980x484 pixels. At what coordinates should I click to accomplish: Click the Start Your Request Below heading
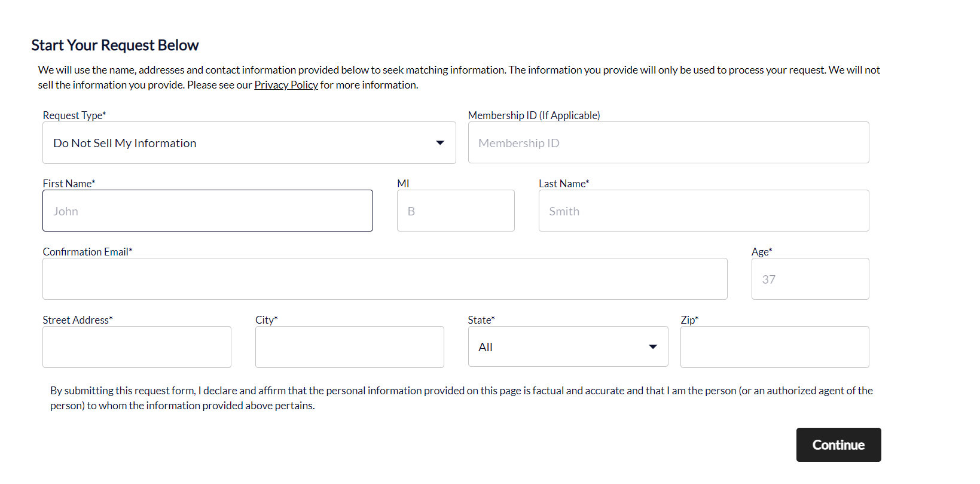click(115, 45)
